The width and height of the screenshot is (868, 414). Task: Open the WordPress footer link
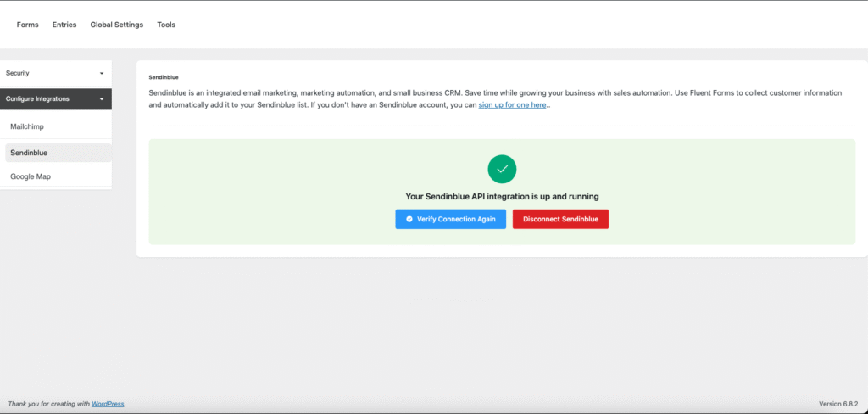click(x=108, y=404)
